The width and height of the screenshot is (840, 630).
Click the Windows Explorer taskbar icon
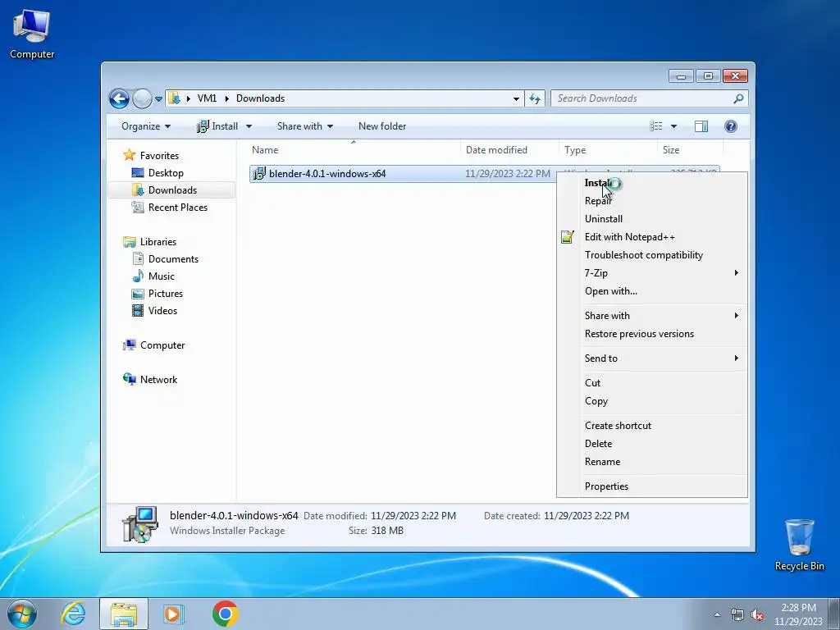point(123,614)
